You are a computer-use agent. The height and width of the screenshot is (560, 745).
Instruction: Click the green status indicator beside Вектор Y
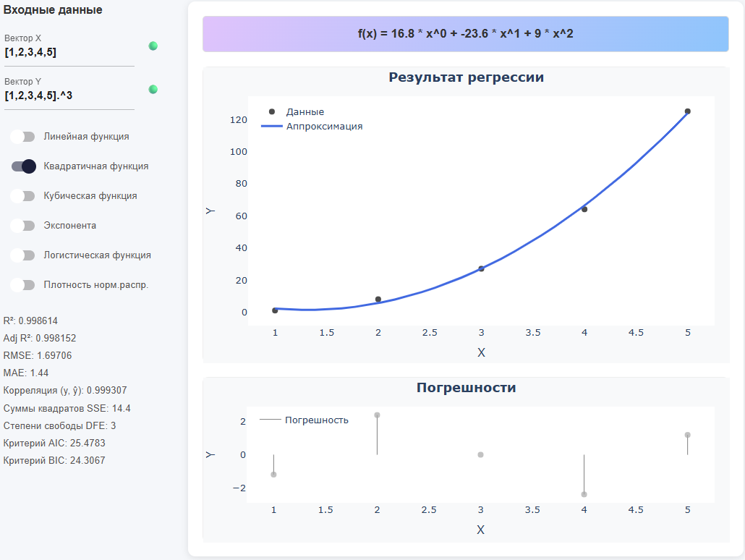[x=152, y=88]
